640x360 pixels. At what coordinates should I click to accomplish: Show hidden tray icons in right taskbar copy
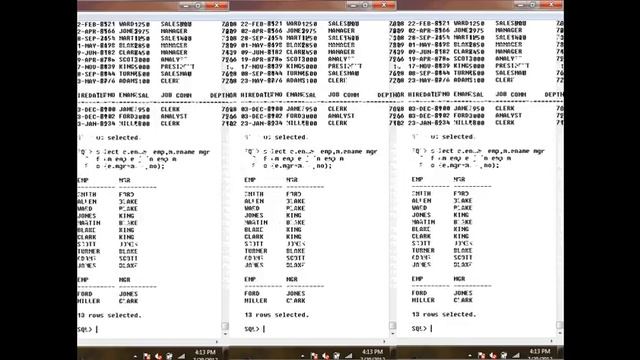[470, 356]
